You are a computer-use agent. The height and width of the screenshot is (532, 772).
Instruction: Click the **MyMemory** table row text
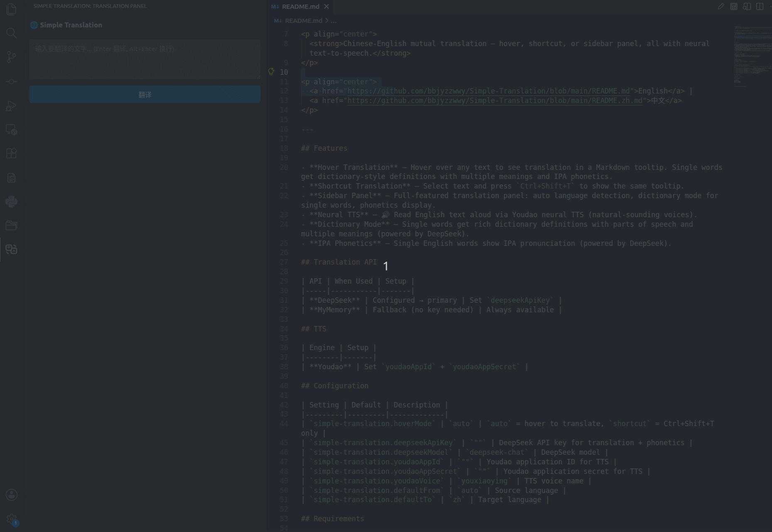point(431,310)
